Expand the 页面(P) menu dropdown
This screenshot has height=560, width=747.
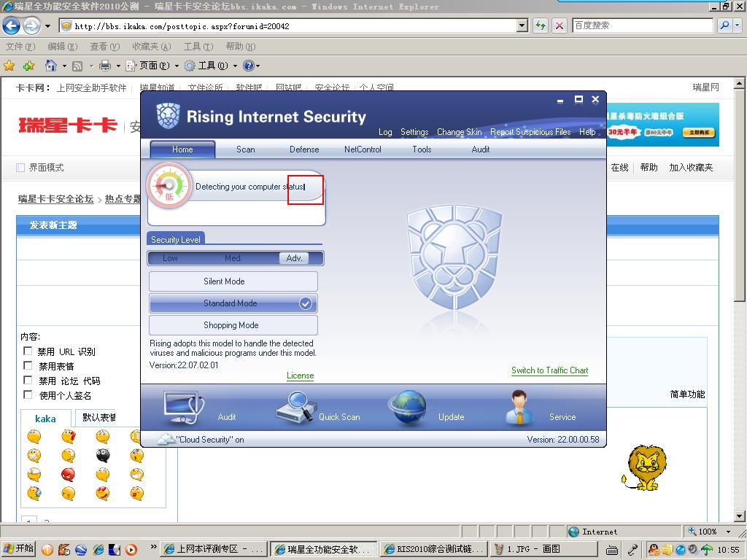tap(177, 66)
